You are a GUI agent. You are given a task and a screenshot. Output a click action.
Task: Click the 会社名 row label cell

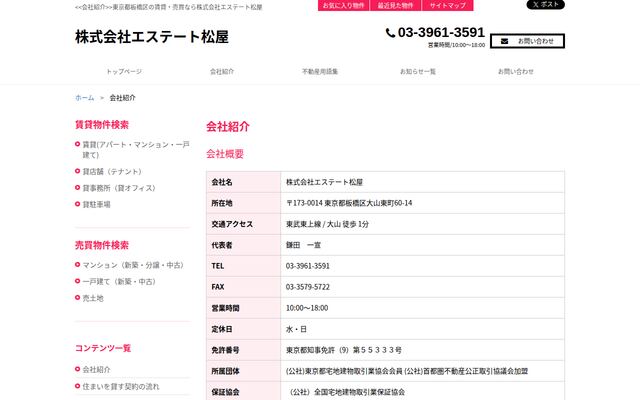coord(243,182)
